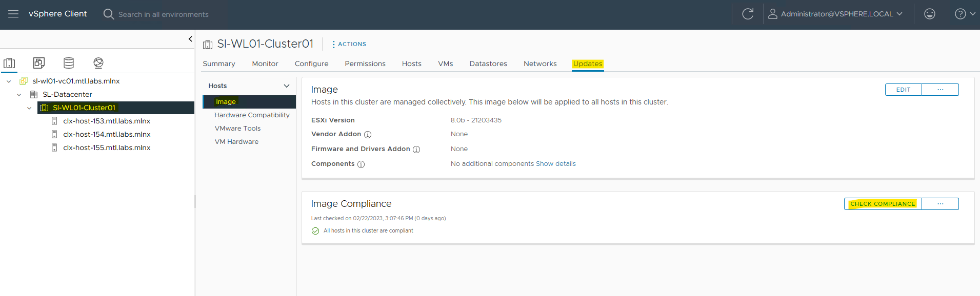The image size is (980, 296).
Task: Open the Hosts tab
Action: (412, 64)
